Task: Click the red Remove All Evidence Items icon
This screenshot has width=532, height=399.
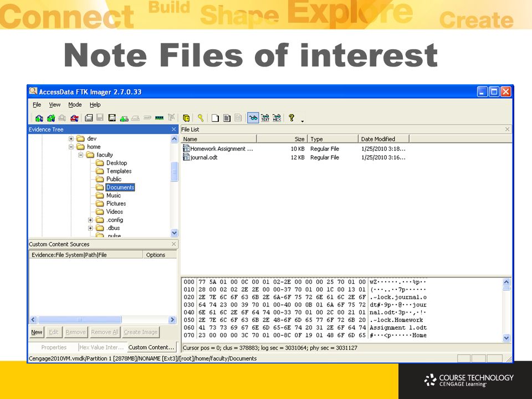Action: pyautogui.click(x=74, y=117)
